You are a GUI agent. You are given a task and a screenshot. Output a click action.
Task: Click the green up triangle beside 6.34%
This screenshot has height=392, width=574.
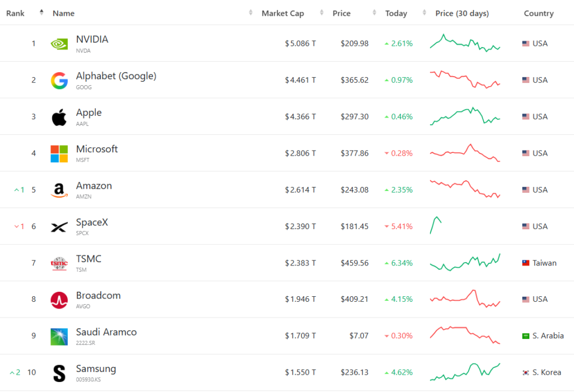pyautogui.click(x=387, y=263)
